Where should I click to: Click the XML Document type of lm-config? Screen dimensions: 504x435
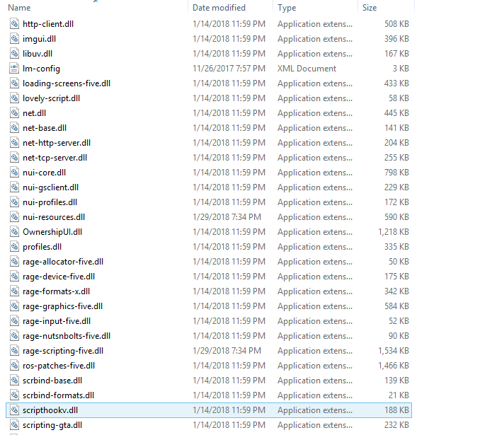(307, 69)
